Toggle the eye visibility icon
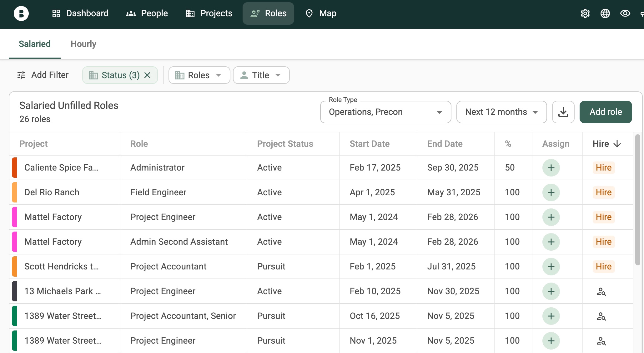The image size is (644, 353). click(x=625, y=13)
